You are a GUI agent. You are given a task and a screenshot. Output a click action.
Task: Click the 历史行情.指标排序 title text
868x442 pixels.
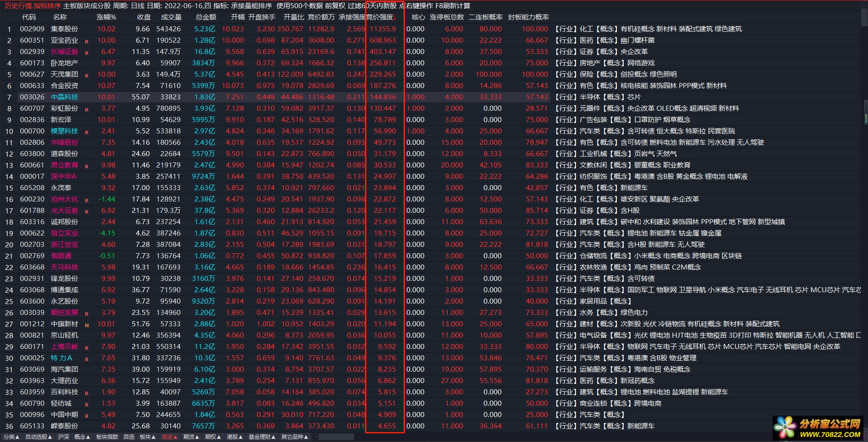(x=33, y=5)
